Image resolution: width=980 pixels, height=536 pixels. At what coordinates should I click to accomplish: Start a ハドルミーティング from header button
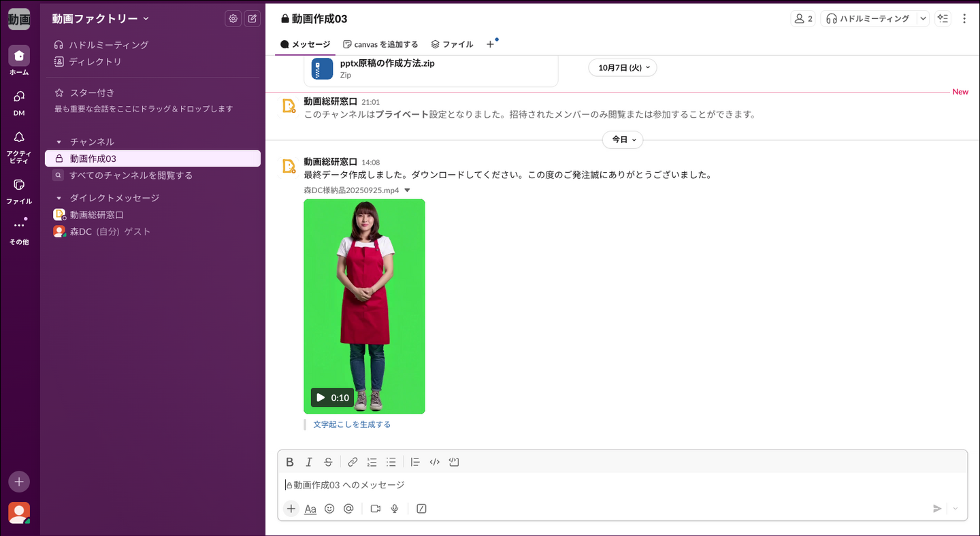click(868, 18)
